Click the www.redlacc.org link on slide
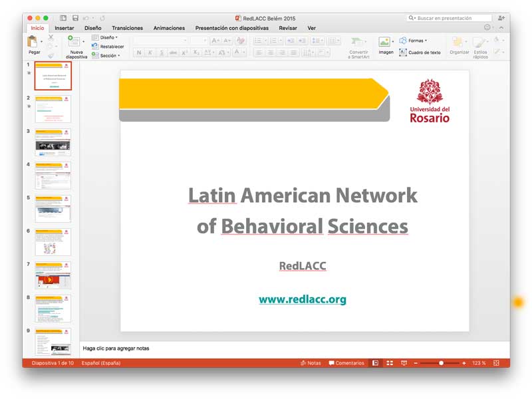 303,299
